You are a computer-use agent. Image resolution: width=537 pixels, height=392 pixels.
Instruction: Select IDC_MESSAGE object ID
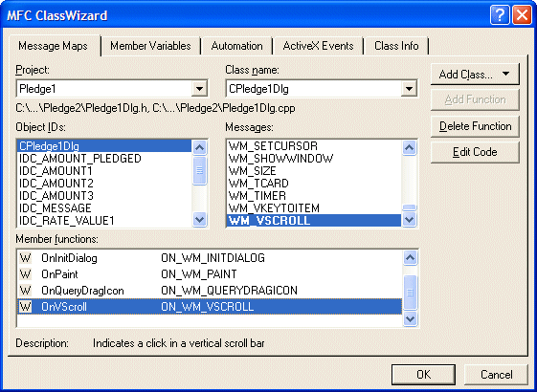point(104,208)
